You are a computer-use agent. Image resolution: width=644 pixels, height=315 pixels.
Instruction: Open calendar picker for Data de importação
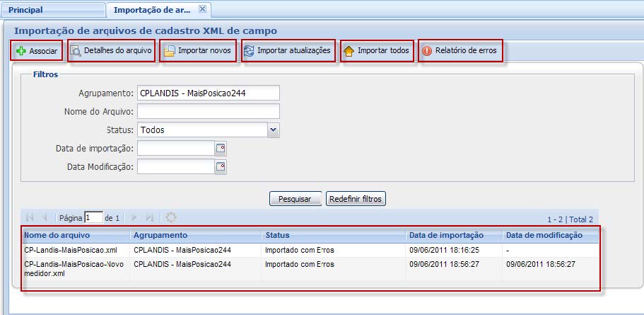[221, 148]
